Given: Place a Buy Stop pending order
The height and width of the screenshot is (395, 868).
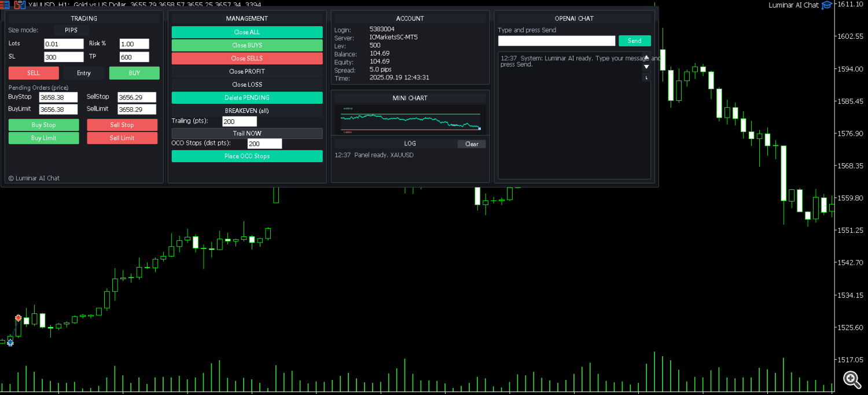Looking at the screenshot, I should (x=44, y=125).
